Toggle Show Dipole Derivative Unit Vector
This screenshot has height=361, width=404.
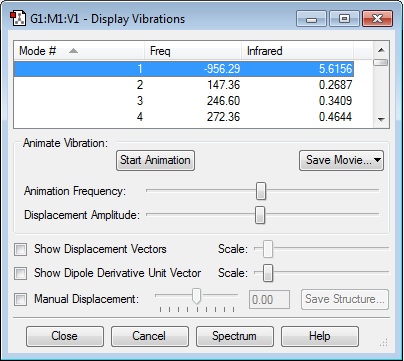point(20,273)
